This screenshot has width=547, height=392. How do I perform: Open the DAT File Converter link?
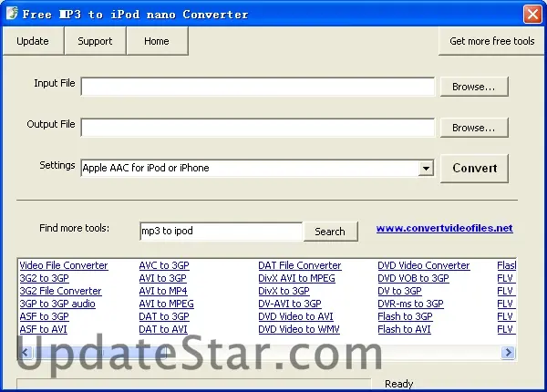coord(300,265)
